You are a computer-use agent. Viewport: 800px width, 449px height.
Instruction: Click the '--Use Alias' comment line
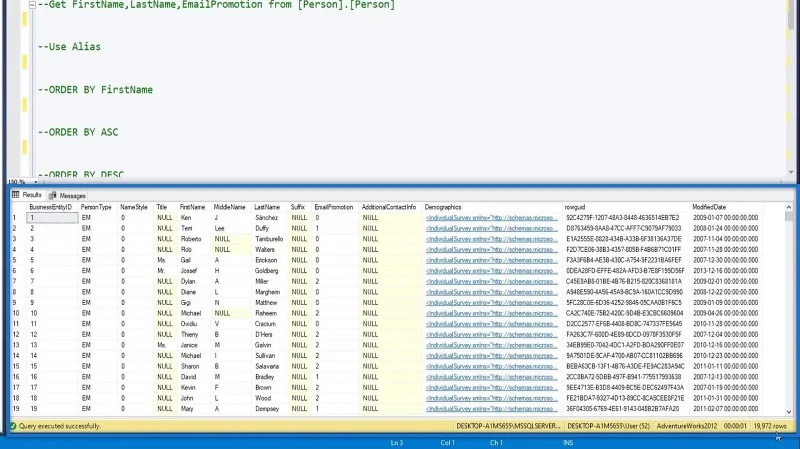[x=69, y=47]
